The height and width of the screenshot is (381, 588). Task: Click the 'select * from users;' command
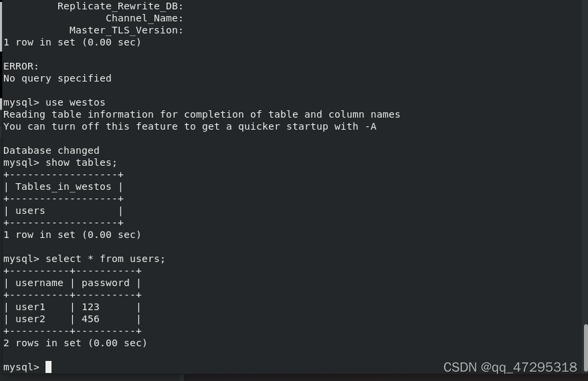pos(106,259)
